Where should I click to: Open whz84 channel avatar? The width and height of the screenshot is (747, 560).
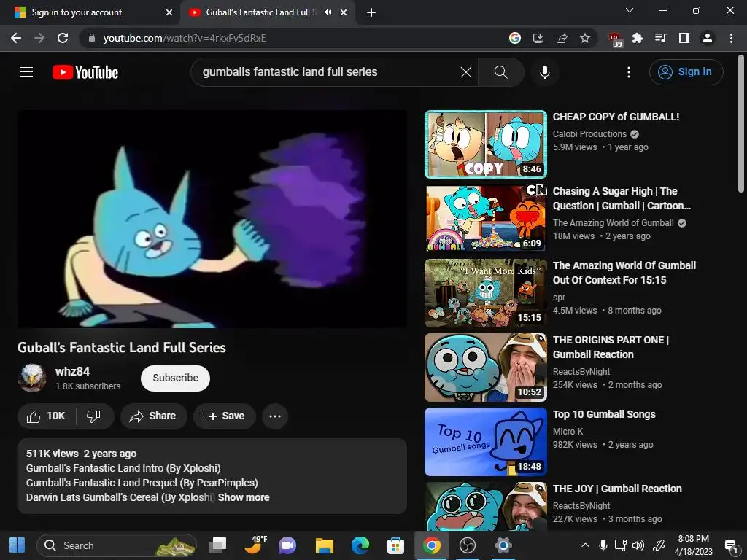pos(32,378)
